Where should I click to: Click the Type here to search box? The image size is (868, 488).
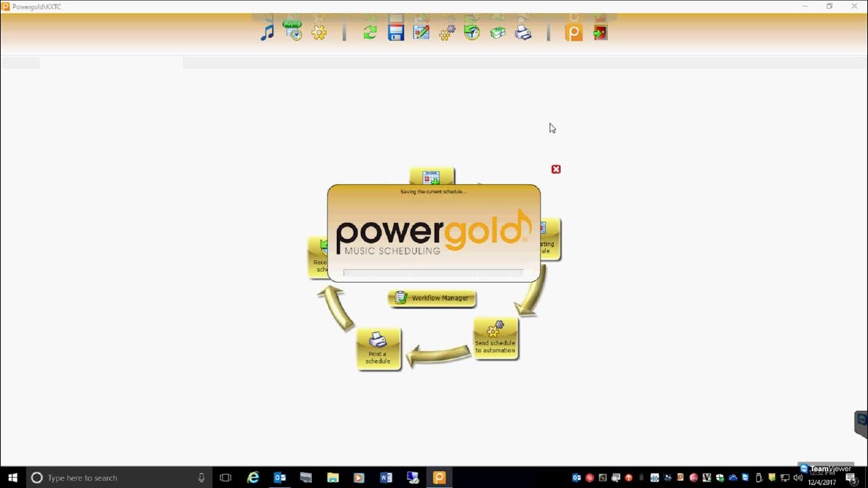119,478
